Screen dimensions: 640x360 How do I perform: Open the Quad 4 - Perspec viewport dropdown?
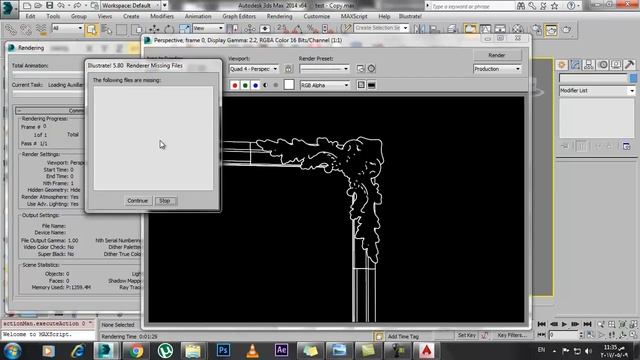(253, 69)
